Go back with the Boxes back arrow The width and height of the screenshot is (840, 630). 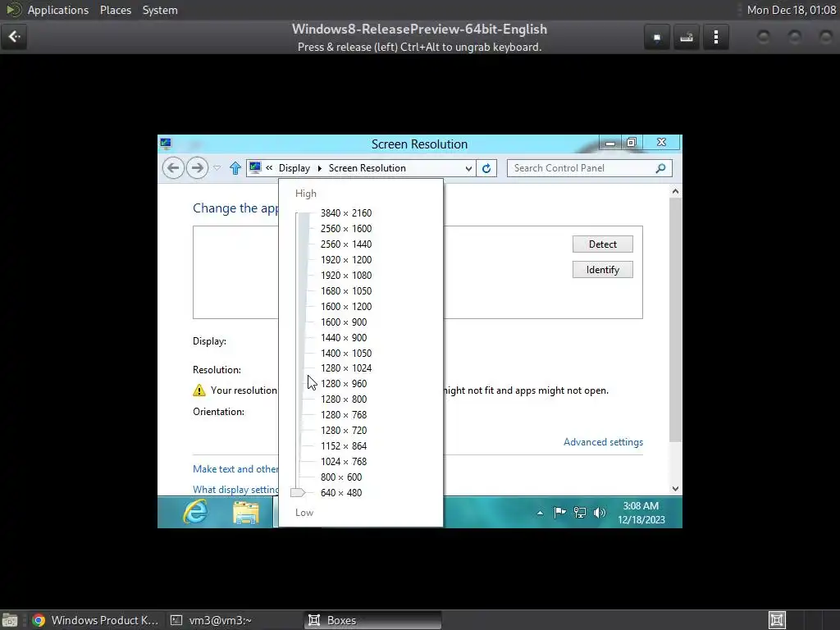(x=14, y=37)
